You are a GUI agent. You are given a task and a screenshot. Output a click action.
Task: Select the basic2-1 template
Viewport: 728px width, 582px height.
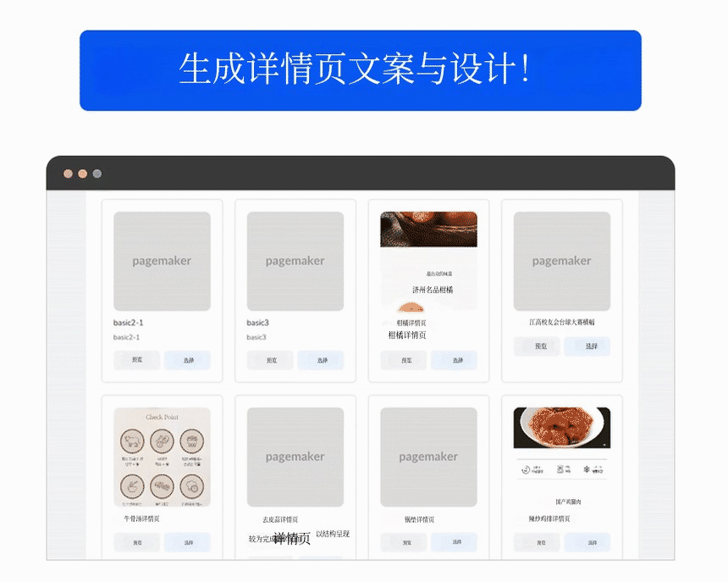click(188, 360)
